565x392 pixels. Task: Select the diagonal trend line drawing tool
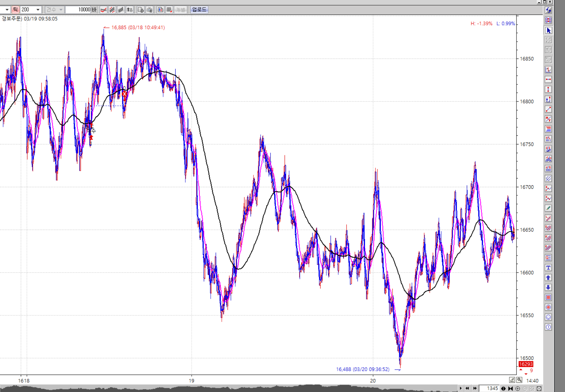(548, 109)
